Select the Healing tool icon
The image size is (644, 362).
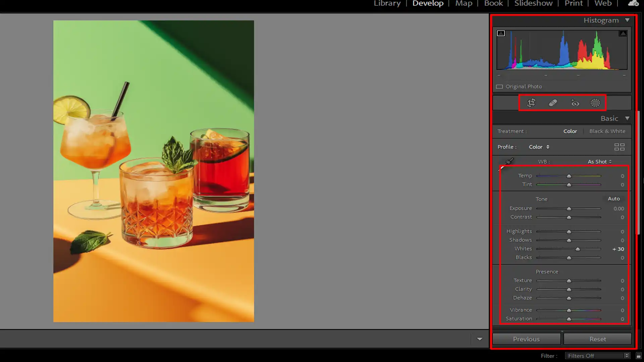coord(553,103)
